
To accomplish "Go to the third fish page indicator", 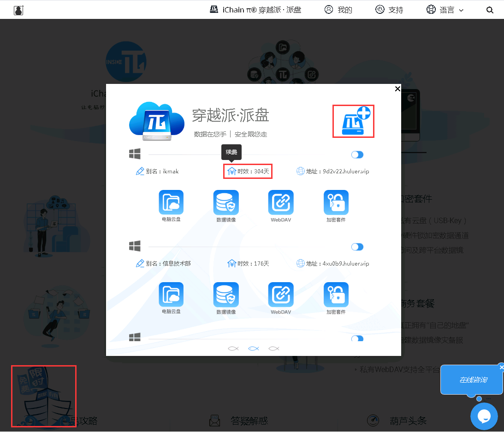I will point(274,349).
